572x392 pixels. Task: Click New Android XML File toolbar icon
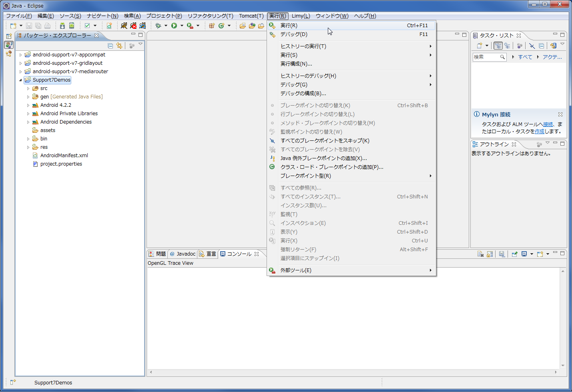point(109,26)
